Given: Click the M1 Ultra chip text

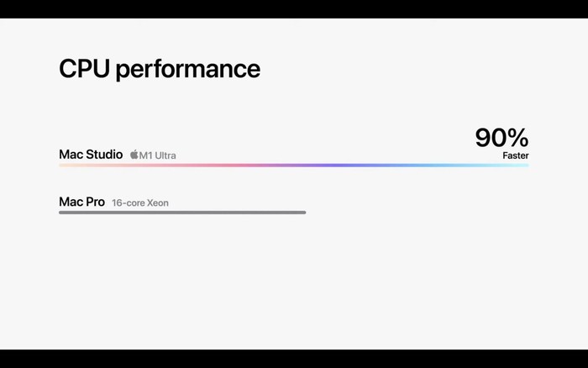Looking at the screenshot, I should pyautogui.click(x=158, y=155).
